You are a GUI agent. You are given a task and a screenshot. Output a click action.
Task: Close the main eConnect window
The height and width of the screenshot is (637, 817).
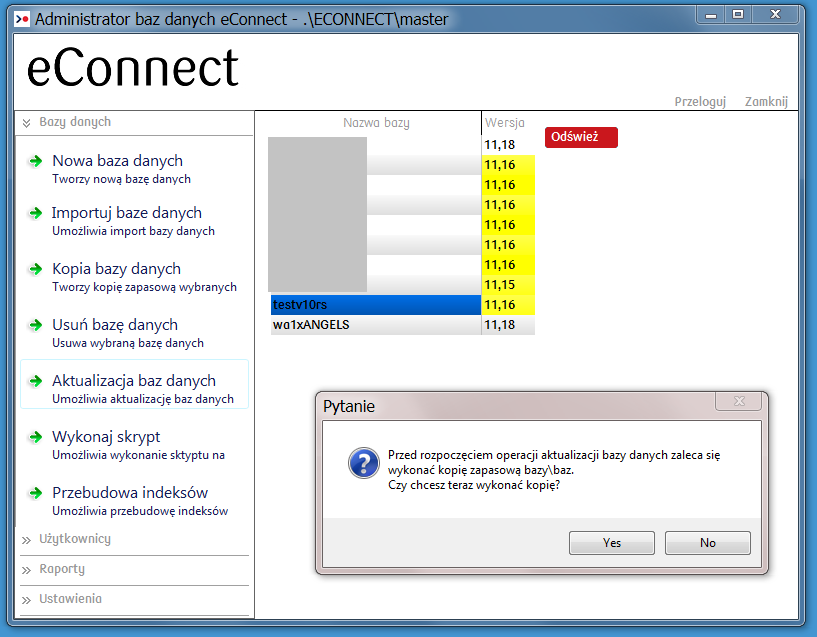click(x=775, y=15)
